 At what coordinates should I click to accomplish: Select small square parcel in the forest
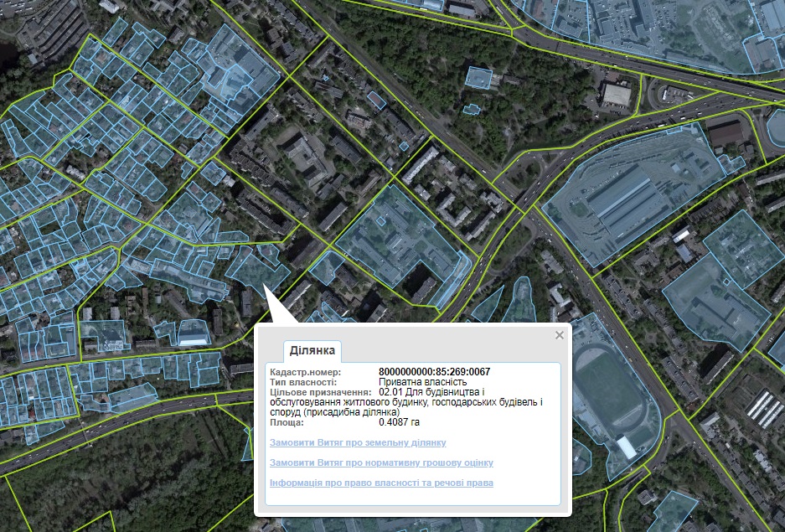pyautogui.click(x=480, y=78)
